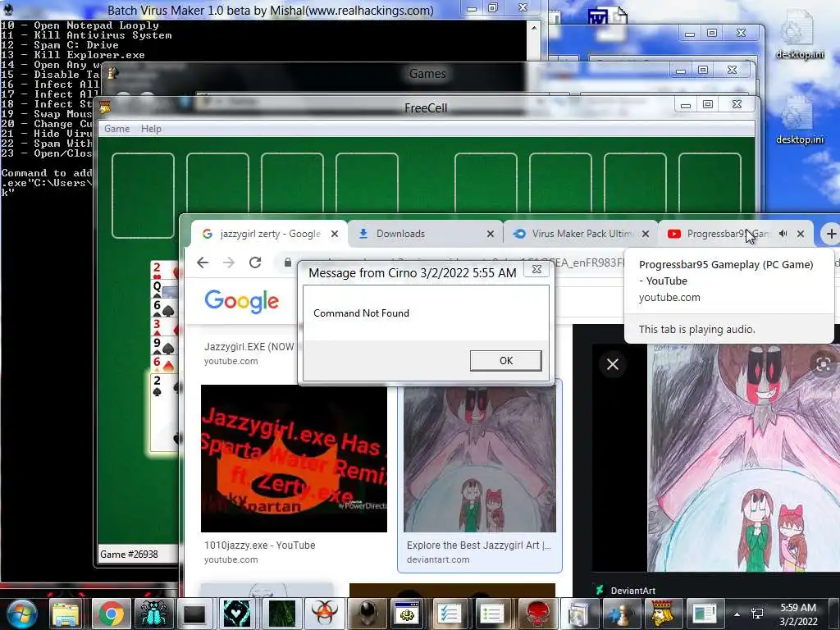Click the 2 of spades FreeCell card
This screenshot has height=630, width=840.
coord(163,413)
